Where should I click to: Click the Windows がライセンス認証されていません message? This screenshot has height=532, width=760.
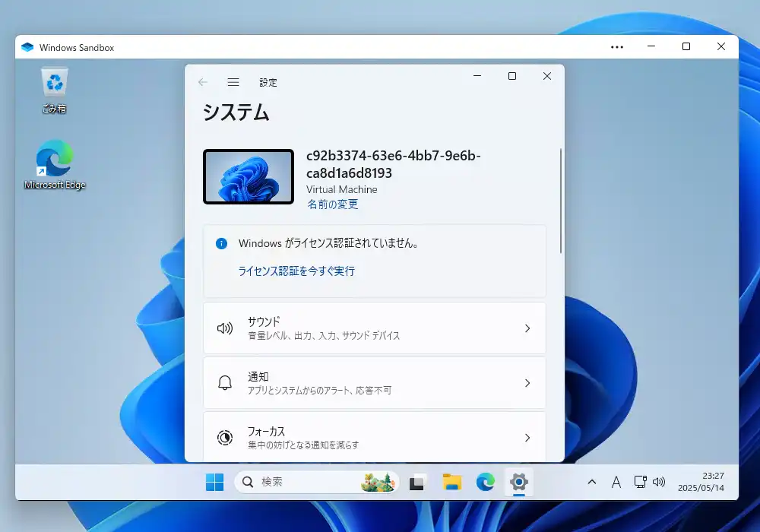[328, 243]
